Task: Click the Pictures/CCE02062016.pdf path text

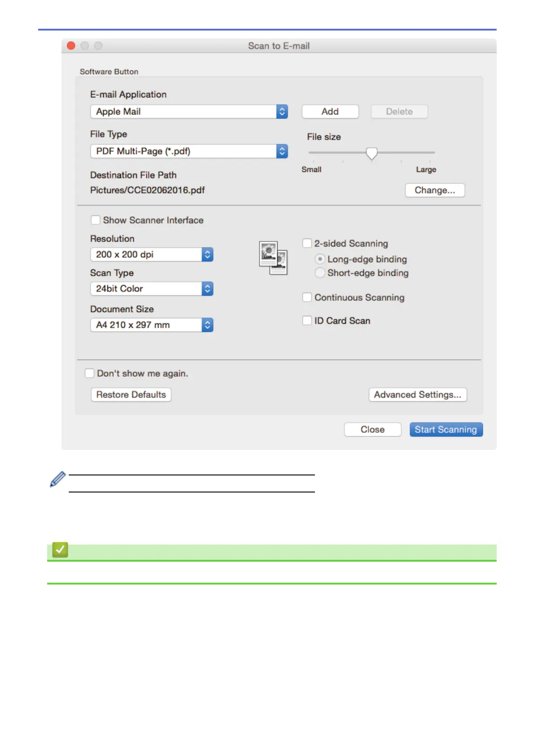Action: point(147,190)
